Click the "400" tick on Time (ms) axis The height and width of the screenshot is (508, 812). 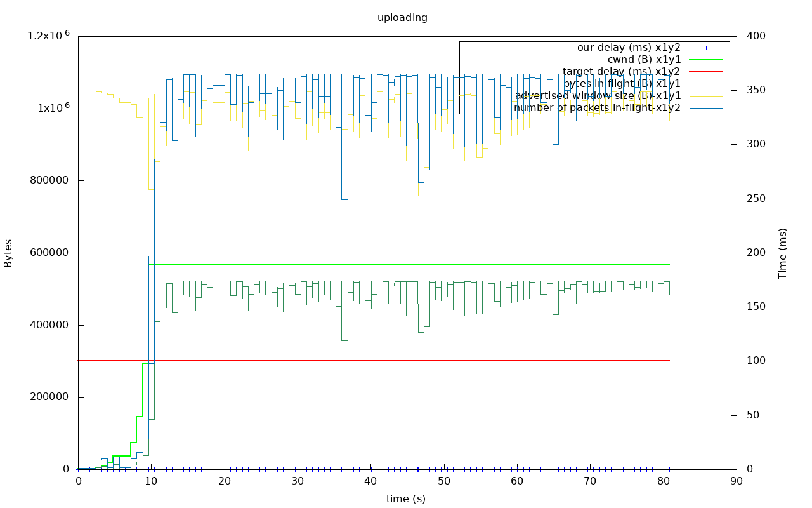tap(757, 36)
